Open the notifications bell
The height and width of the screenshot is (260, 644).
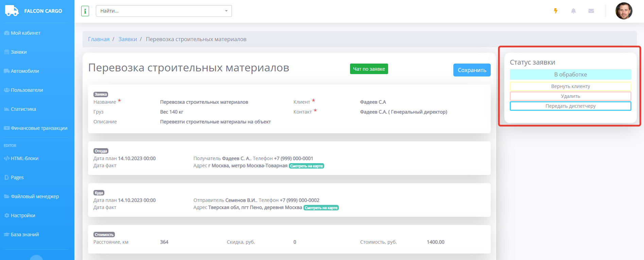(x=573, y=11)
